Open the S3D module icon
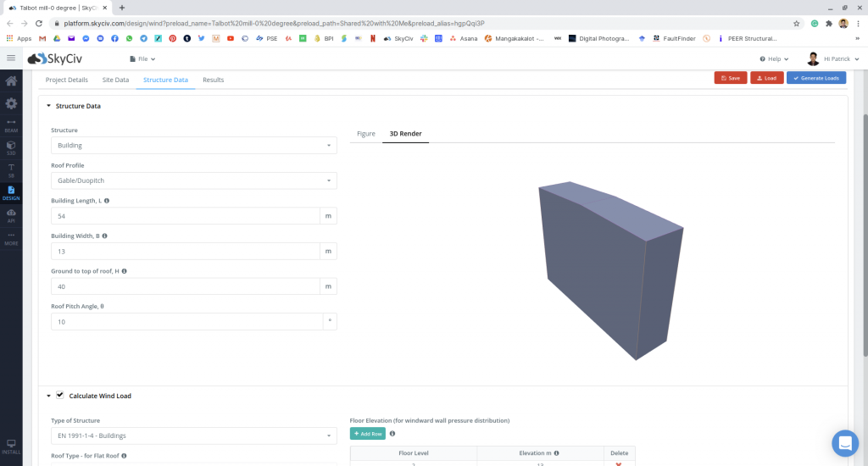868x466 pixels. pos(11,147)
